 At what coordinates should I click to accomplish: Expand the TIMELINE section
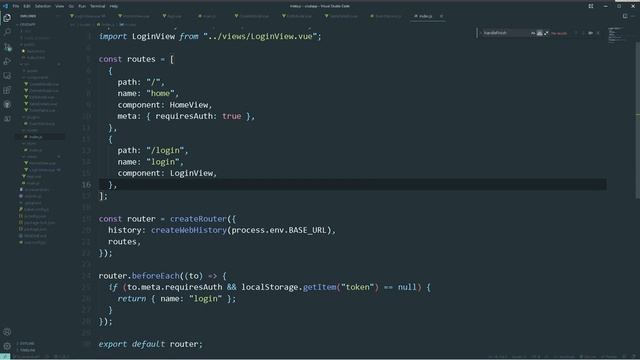pos(27,350)
